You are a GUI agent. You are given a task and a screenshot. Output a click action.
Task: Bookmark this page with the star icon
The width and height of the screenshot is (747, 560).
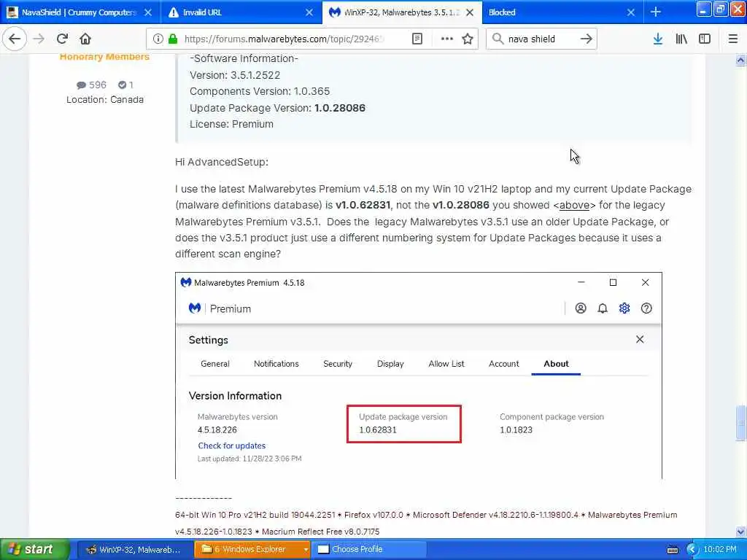[468, 39]
